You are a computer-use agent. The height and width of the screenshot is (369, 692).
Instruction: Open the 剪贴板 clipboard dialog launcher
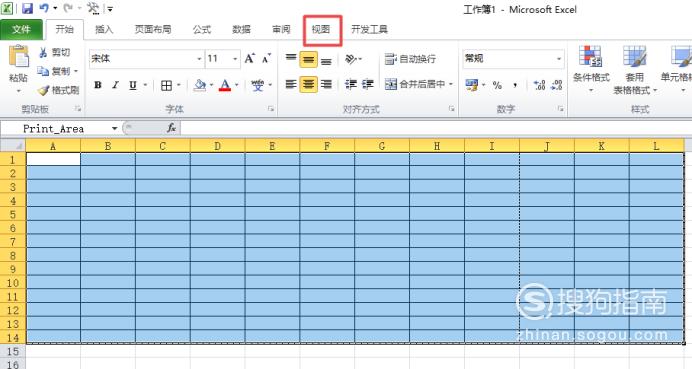point(78,109)
